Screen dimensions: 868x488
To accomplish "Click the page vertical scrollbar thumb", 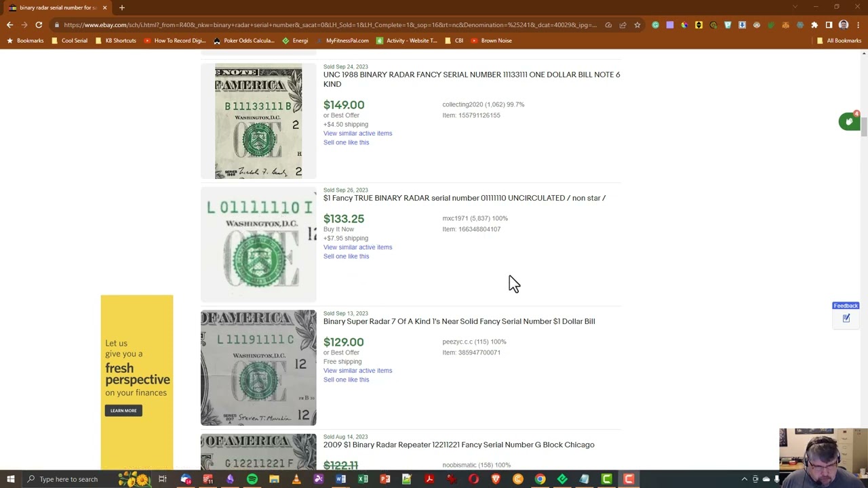I will coord(864,127).
